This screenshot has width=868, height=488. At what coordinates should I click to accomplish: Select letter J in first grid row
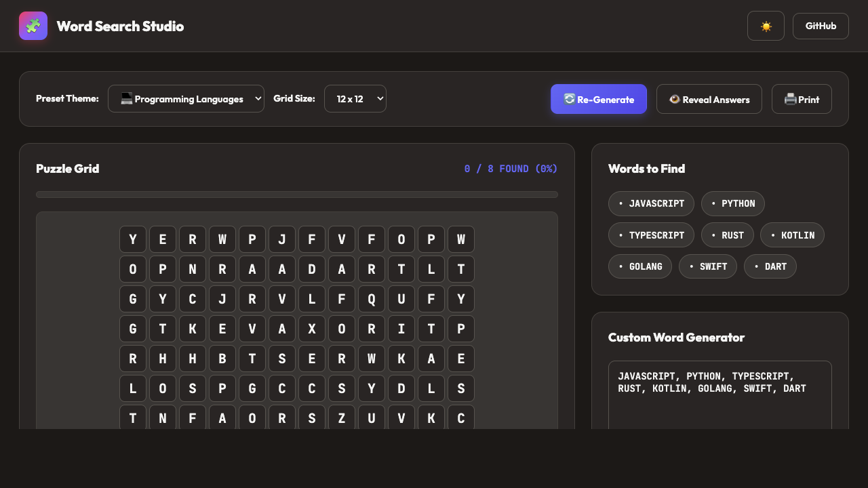[x=282, y=239]
